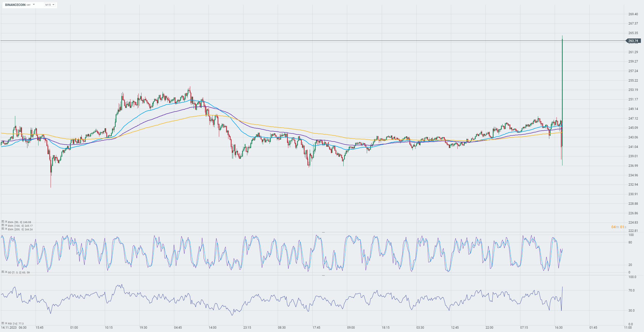
Task: Remove the EMA 200 indicator
Action: click(6, 229)
